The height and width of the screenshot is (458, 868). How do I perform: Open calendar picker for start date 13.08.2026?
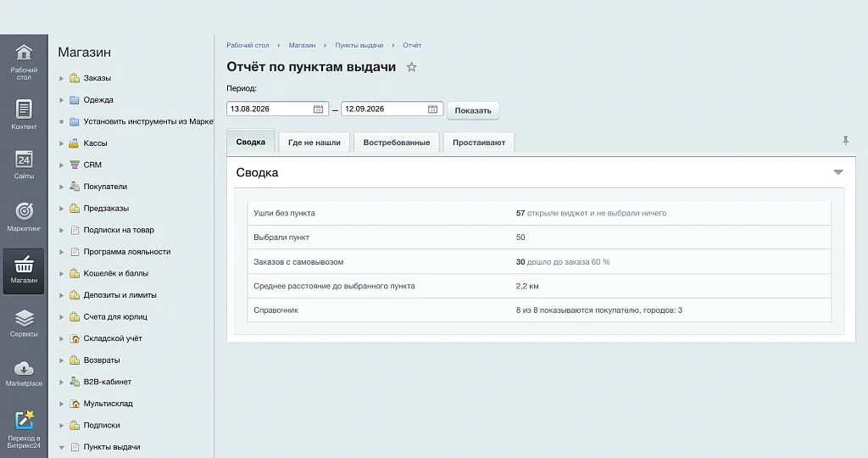click(319, 109)
